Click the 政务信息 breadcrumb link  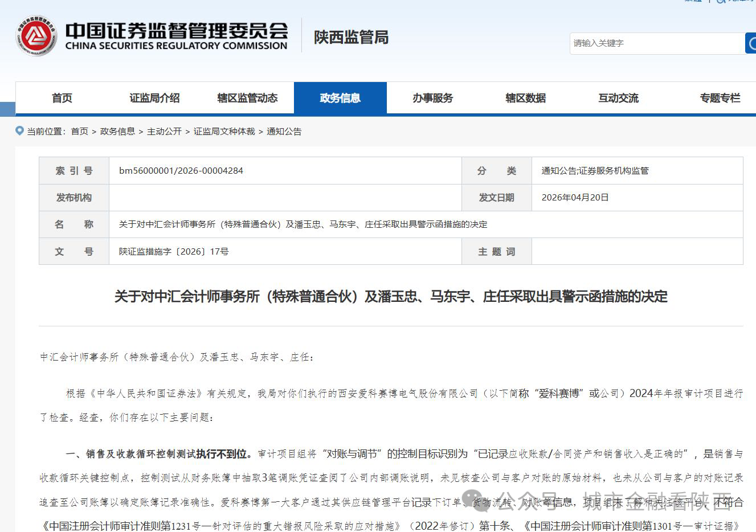pos(117,132)
